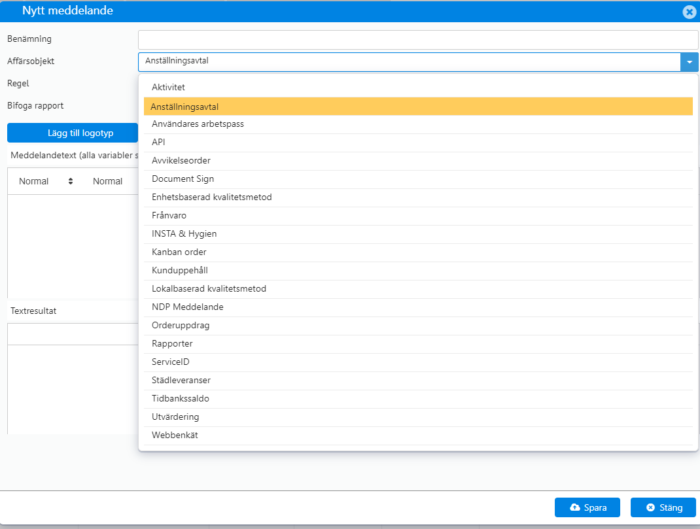The width and height of the screenshot is (700, 529).
Task: Pick Webbenkät from the list
Action: [x=418, y=435]
